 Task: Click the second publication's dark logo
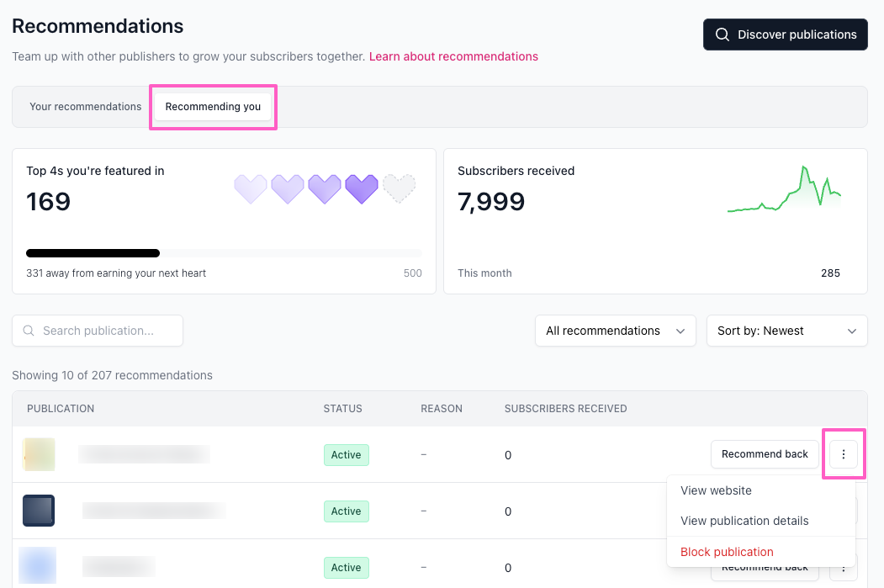pyautogui.click(x=39, y=511)
